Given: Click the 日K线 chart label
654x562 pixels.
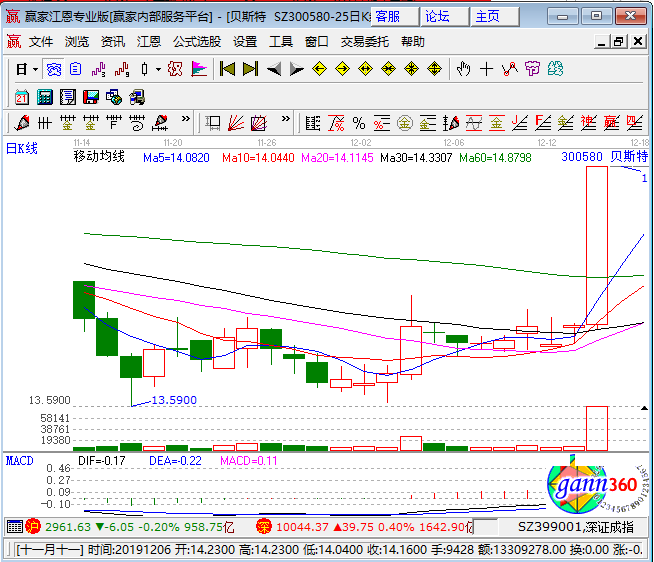Looking at the screenshot, I should pyautogui.click(x=22, y=148).
